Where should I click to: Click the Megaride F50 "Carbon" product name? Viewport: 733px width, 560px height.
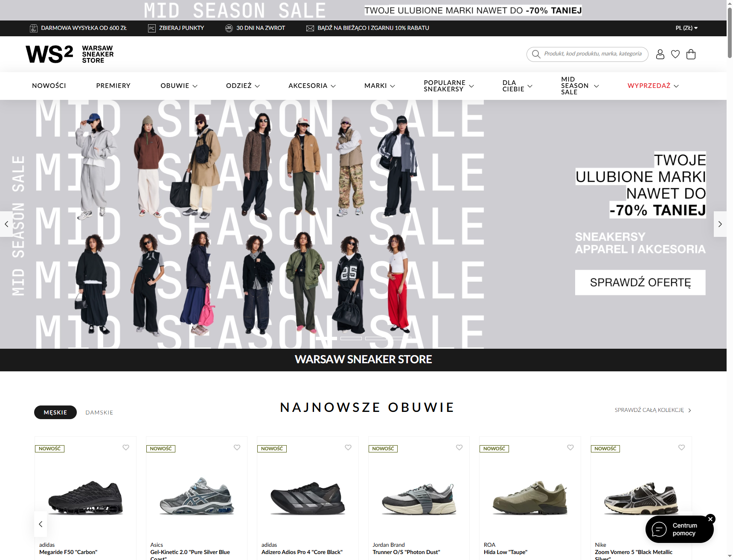68,552
